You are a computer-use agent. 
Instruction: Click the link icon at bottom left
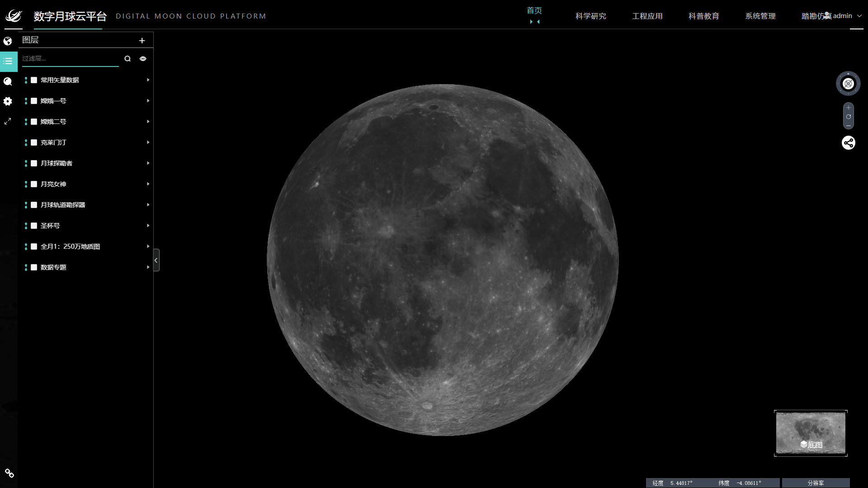pos(9,473)
